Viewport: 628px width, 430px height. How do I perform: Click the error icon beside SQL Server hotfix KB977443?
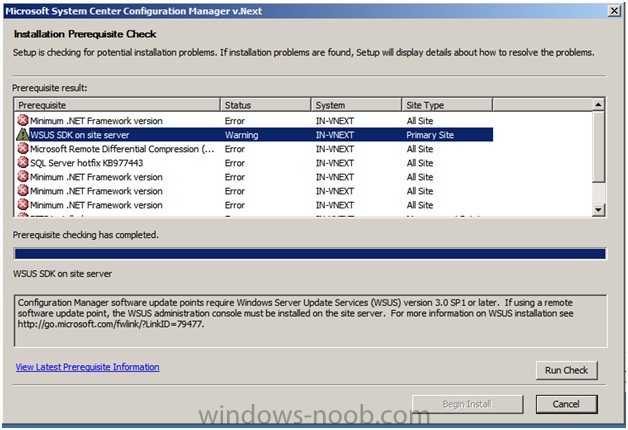pyautogui.click(x=23, y=163)
